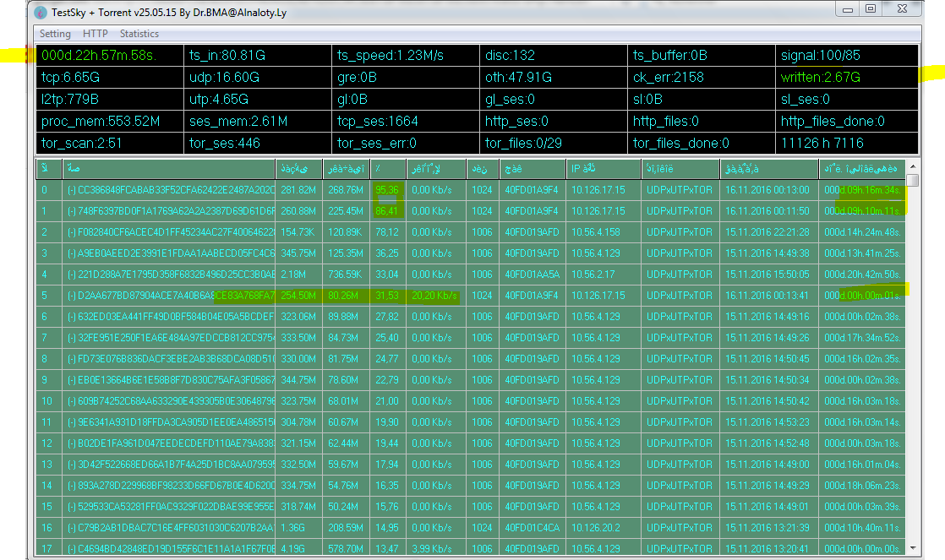Collapse the [-] marker on row 221D288A7E

(72, 275)
